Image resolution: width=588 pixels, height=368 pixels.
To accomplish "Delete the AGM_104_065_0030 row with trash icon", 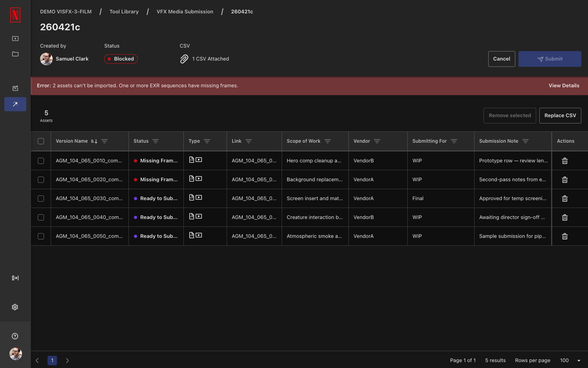I will tap(565, 199).
